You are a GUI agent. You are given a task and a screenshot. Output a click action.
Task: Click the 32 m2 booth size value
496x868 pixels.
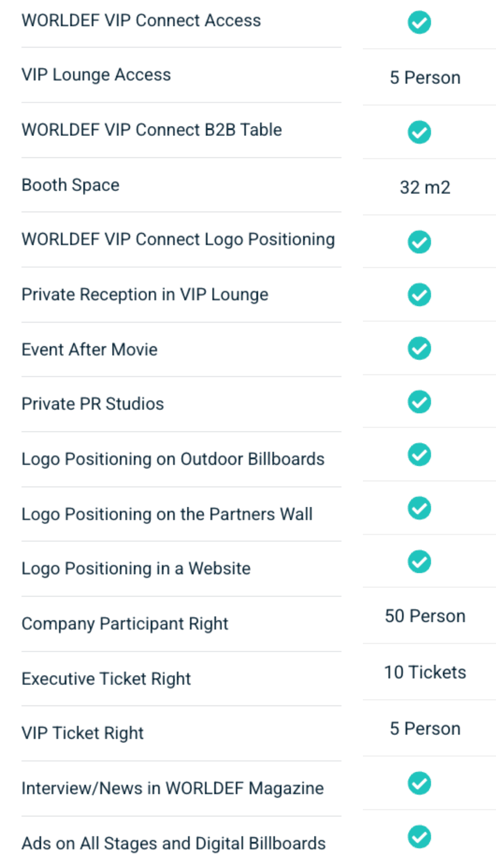[425, 187]
